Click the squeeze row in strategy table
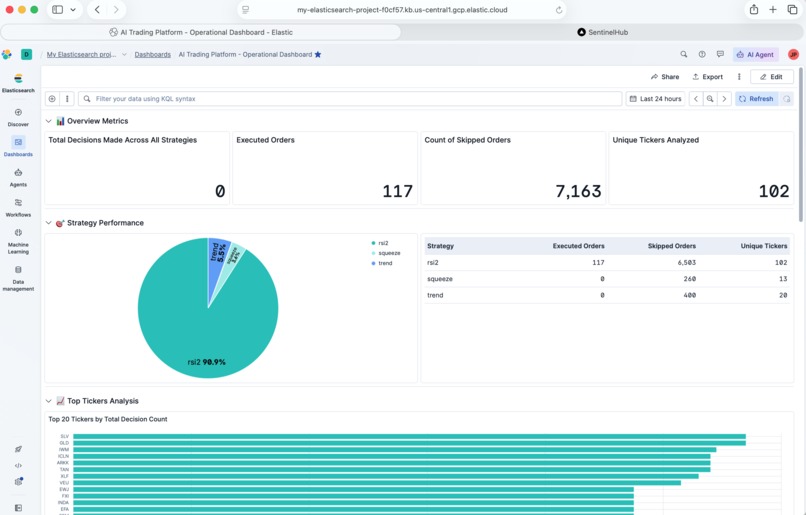The width and height of the screenshot is (806, 515). point(607,279)
